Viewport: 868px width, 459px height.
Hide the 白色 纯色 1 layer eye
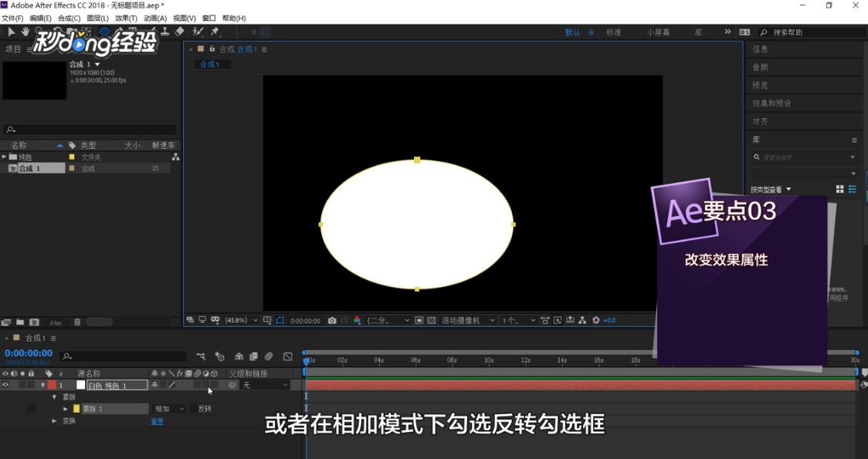point(5,385)
